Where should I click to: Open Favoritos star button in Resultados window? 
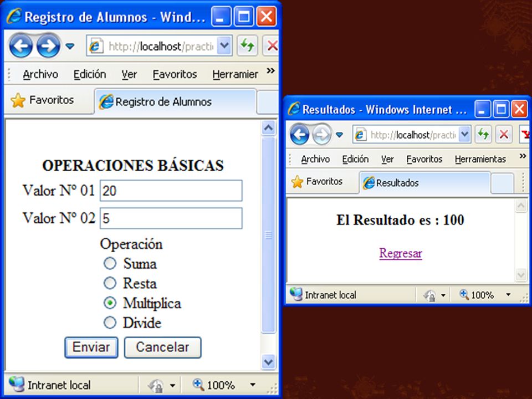coord(317,182)
